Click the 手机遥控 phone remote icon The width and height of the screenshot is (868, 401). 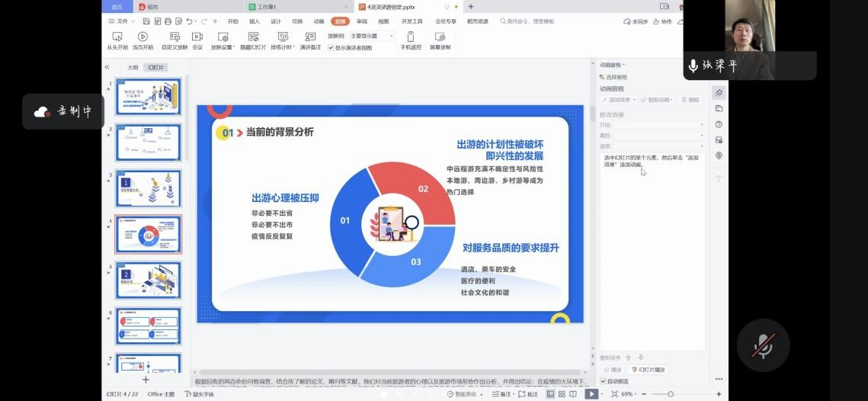point(411,40)
